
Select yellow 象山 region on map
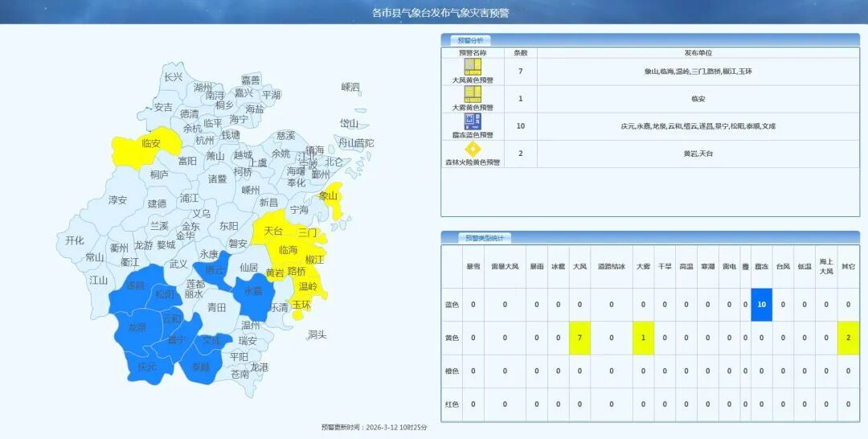pyautogui.click(x=329, y=197)
